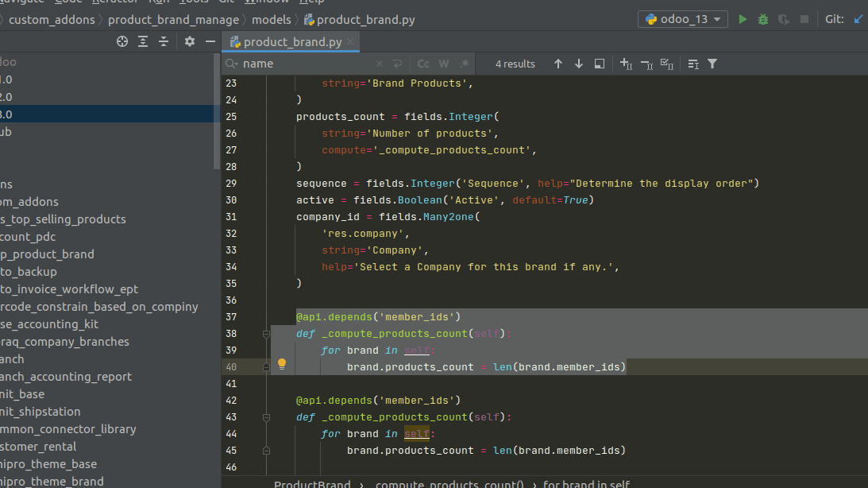Collapse method fold marker at line 43
868x488 pixels.
(266, 417)
